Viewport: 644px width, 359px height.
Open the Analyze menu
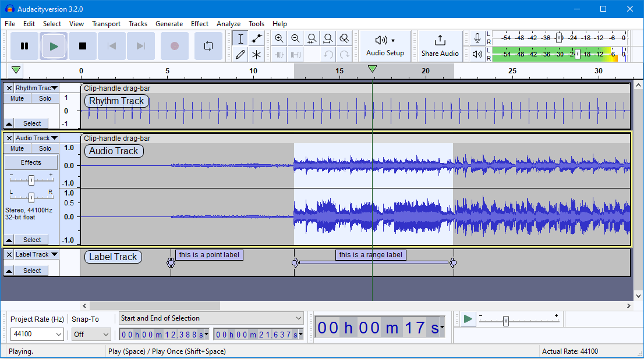(x=228, y=24)
